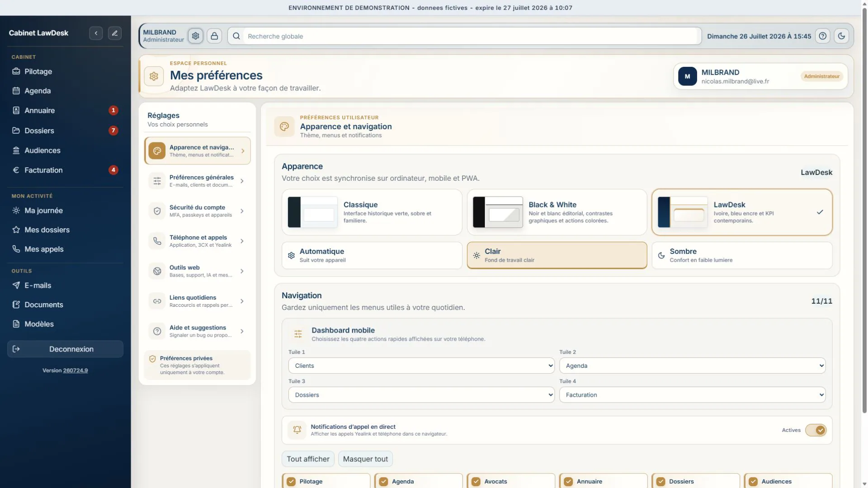868x488 pixels.
Task: Click the magnifier search icon
Action: [x=236, y=36]
